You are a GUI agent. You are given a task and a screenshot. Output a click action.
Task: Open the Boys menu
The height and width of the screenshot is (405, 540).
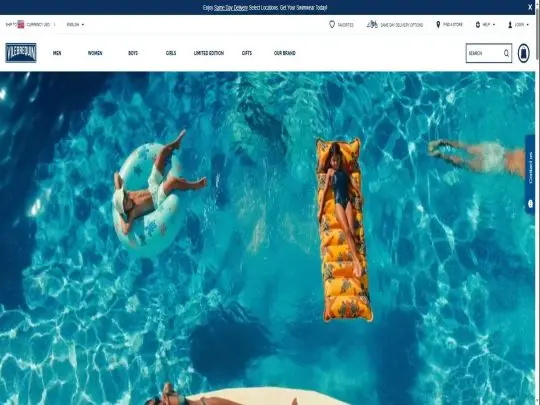(133, 53)
